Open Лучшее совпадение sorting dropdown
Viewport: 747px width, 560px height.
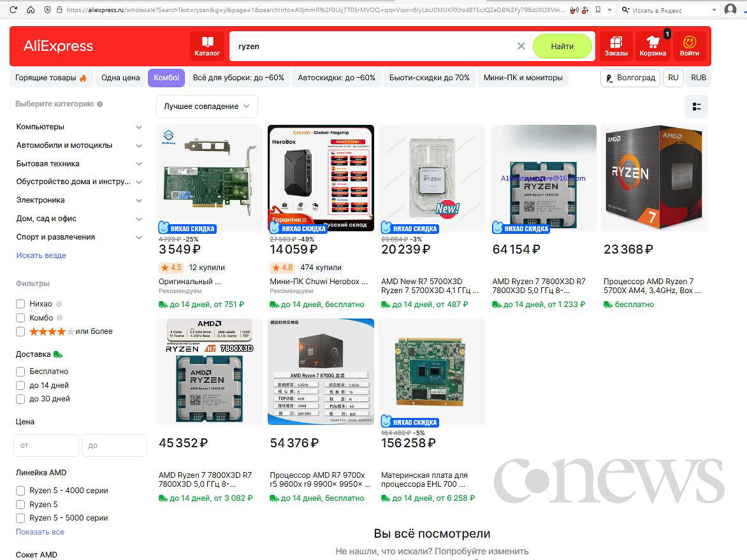207,106
